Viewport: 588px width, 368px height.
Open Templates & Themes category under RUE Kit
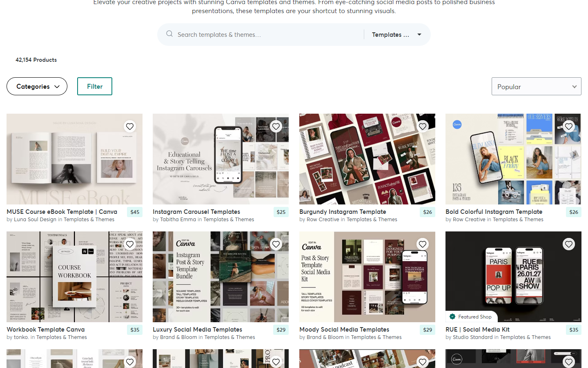[526, 337]
